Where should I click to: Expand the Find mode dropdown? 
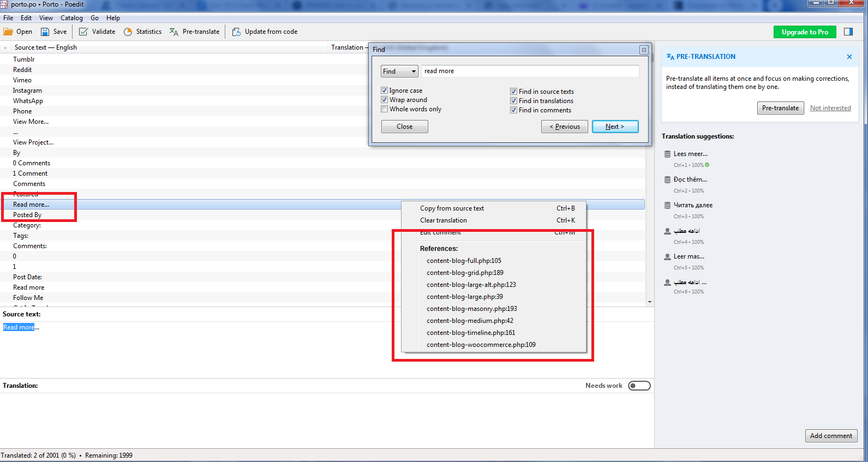coord(399,71)
